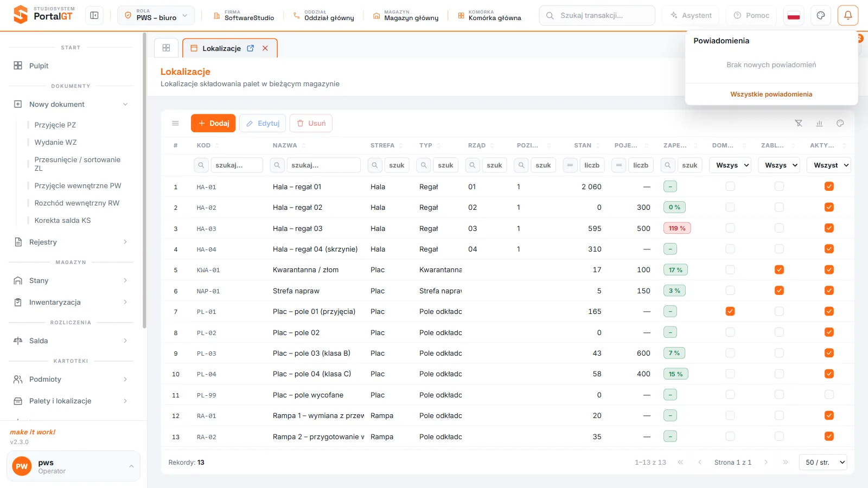Screen dimensions: 868x488
Task: Clear filters using the funnel icon
Action: click(799, 123)
